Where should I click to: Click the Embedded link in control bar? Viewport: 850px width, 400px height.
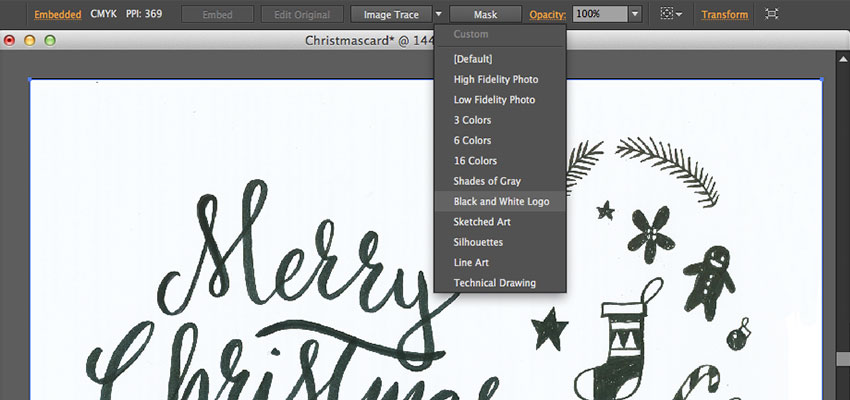pos(57,15)
